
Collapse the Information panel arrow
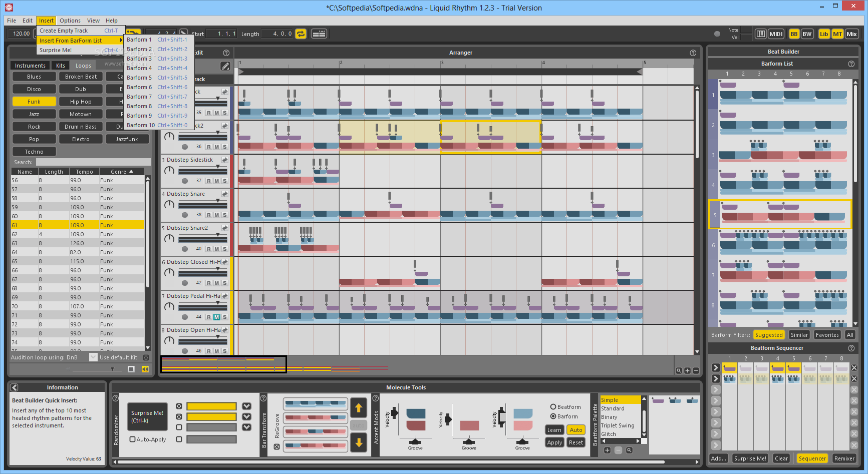pyautogui.click(x=14, y=387)
